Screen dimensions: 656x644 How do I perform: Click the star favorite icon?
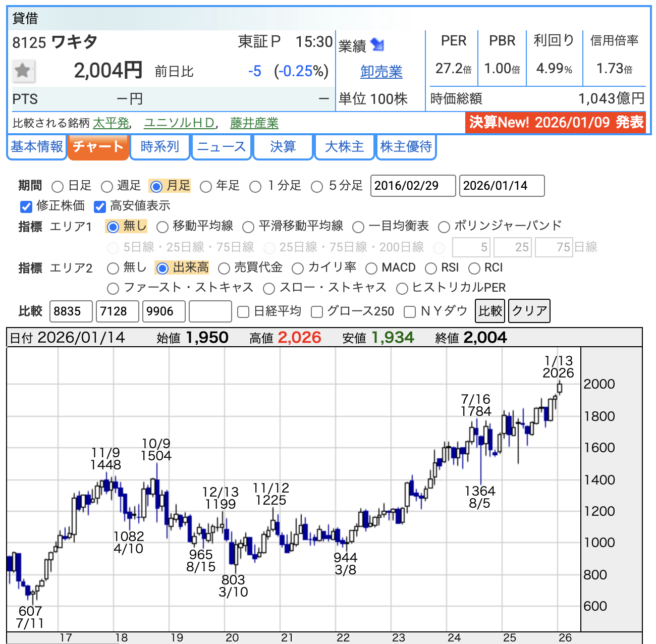23,71
